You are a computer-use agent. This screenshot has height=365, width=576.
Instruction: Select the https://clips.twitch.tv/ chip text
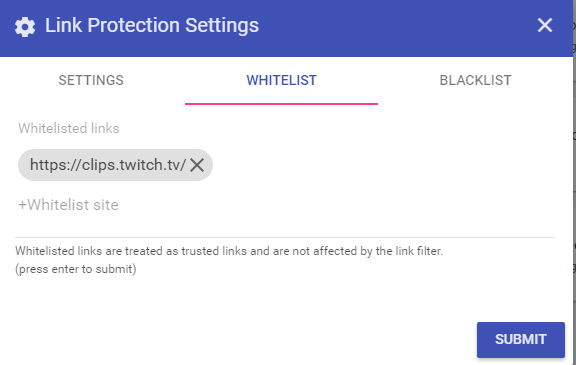108,165
